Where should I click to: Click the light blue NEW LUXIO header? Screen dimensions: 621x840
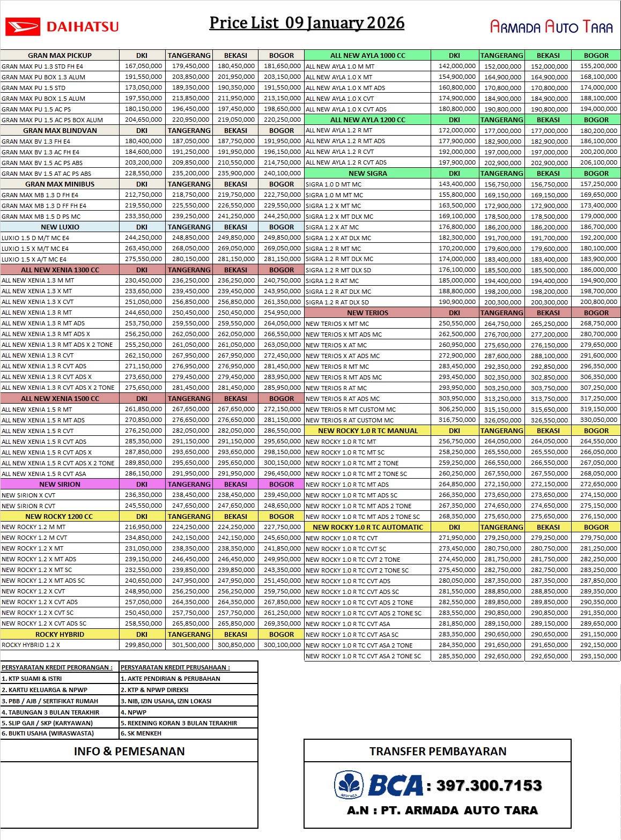60,227
